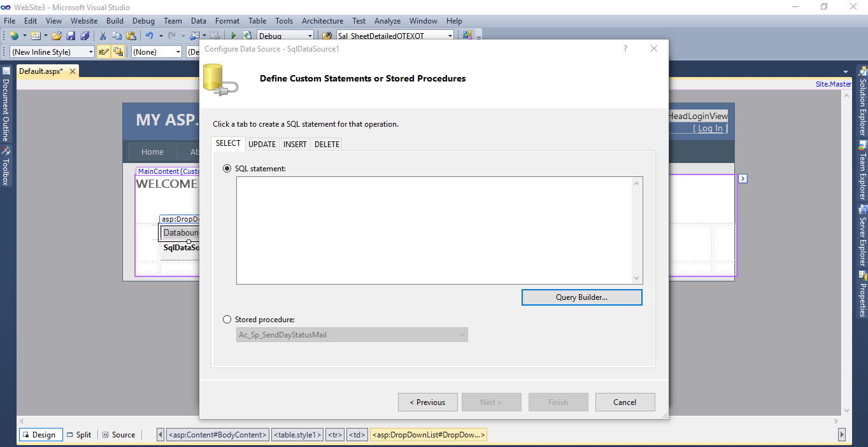
Task: Click the Cut icon on the toolbar
Action: coord(103,36)
